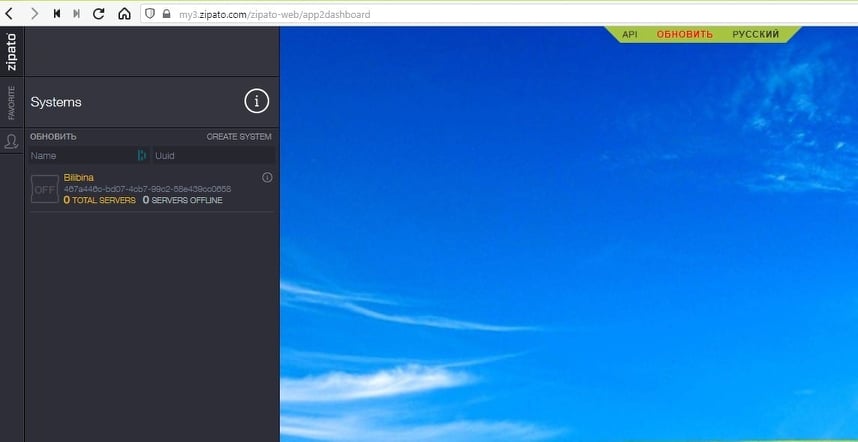Viewport: 858px width, 442px height.
Task: Click CREATE SYSTEM
Action: pyautogui.click(x=238, y=137)
